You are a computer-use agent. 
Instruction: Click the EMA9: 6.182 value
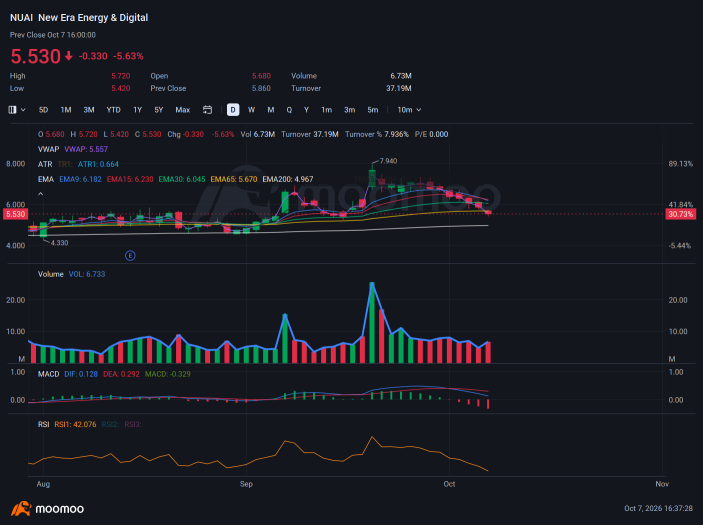[80, 179]
